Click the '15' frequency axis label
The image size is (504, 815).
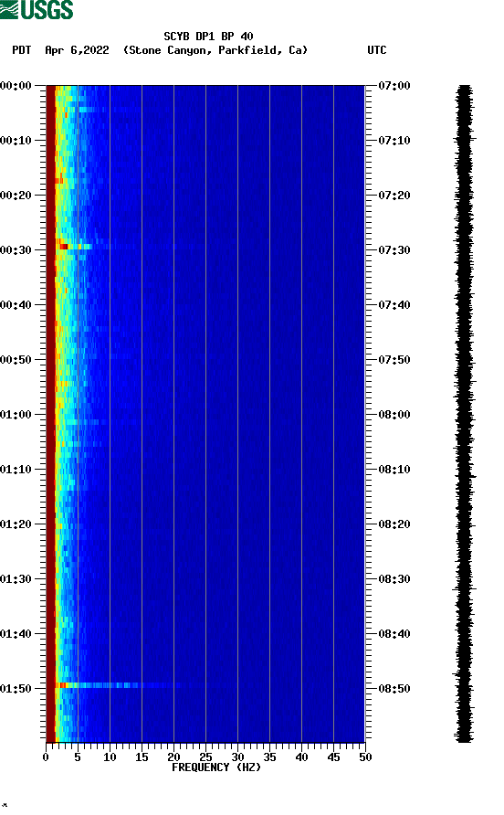142,757
